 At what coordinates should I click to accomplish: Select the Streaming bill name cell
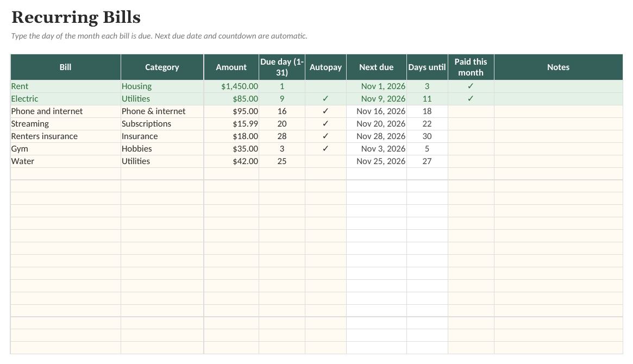[65, 124]
